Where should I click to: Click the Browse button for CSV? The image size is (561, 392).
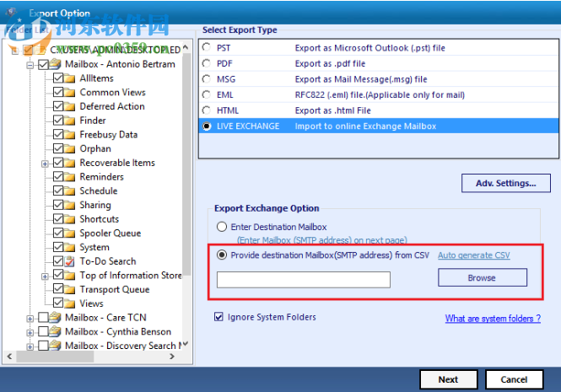(x=483, y=277)
